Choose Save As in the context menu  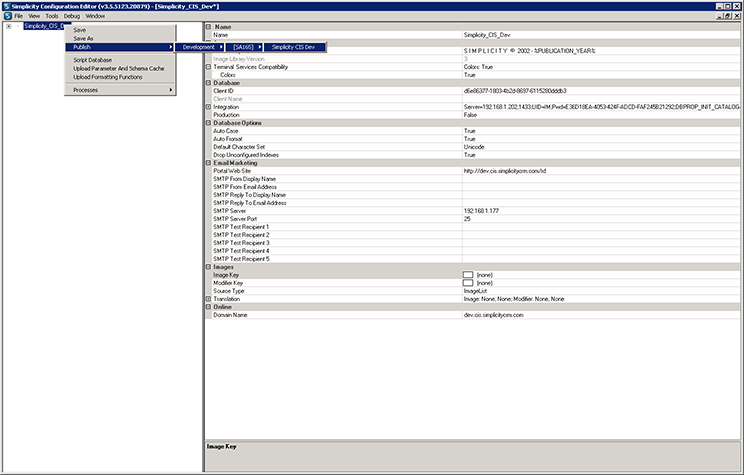pyautogui.click(x=120, y=38)
